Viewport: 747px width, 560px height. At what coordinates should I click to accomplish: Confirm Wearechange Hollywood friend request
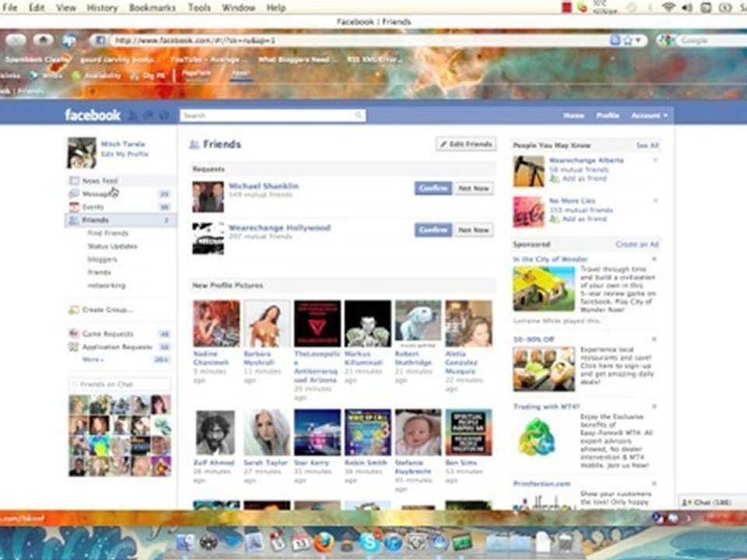[433, 230]
